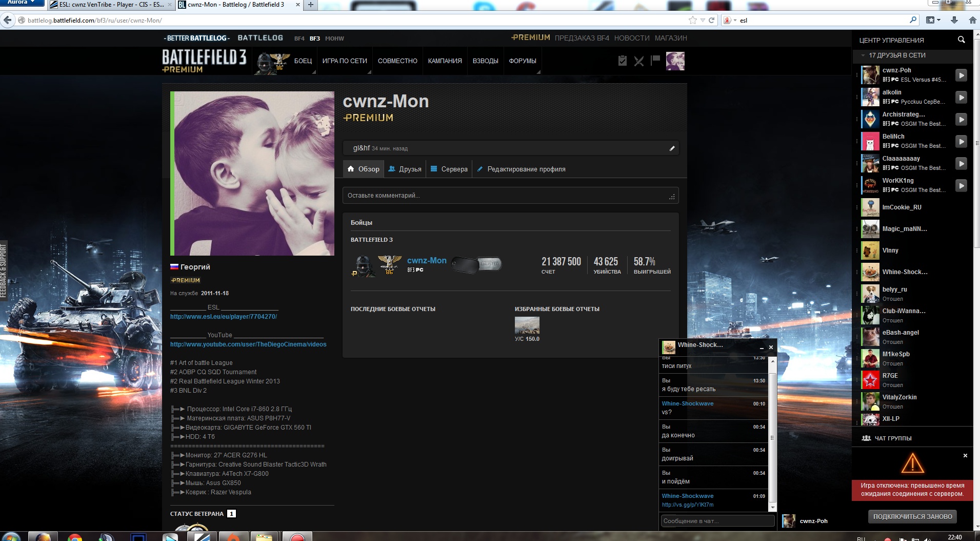Open the downloads arrow in browser toolbar
980x541 pixels.
click(954, 21)
